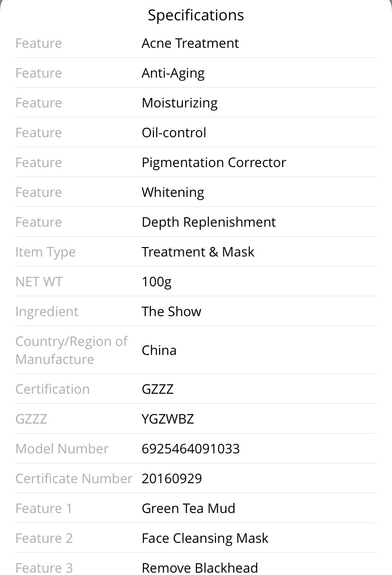Image resolution: width=392 pixels, height=575 pixels.
Task: Select the Moisturizing feature row
Action: (196, 103)
